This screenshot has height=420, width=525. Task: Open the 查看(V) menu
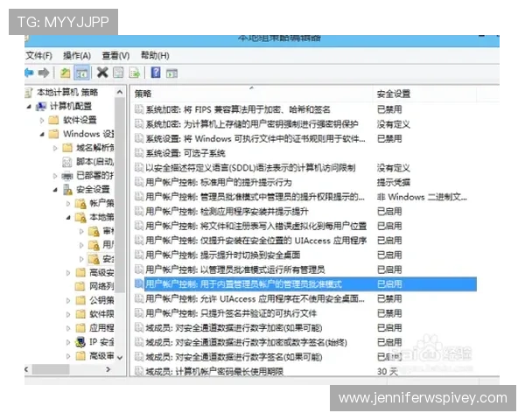pyautogui.click(x=115, y=55)
